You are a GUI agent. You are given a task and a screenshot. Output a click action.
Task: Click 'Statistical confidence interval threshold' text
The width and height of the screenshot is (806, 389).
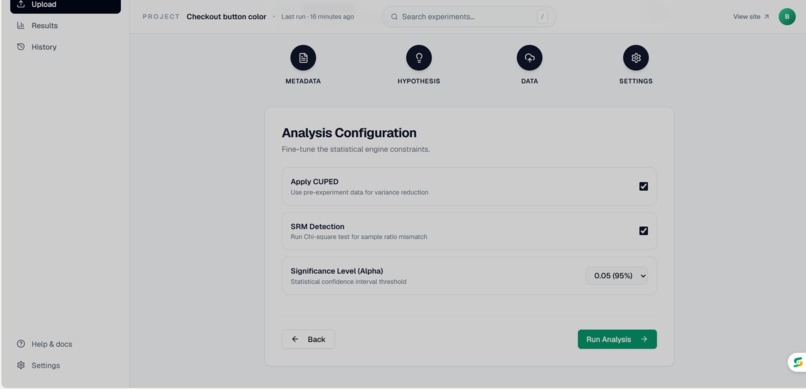point(348,282)
